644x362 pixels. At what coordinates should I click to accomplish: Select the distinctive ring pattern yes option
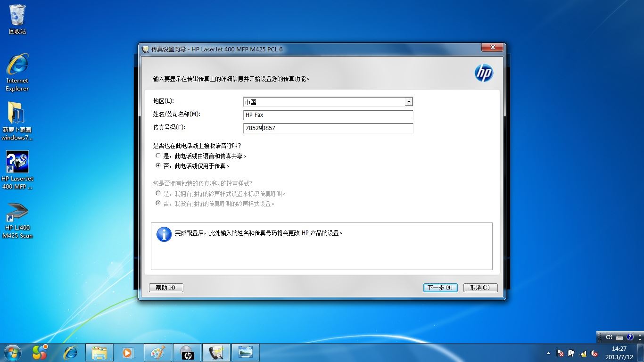221,194
